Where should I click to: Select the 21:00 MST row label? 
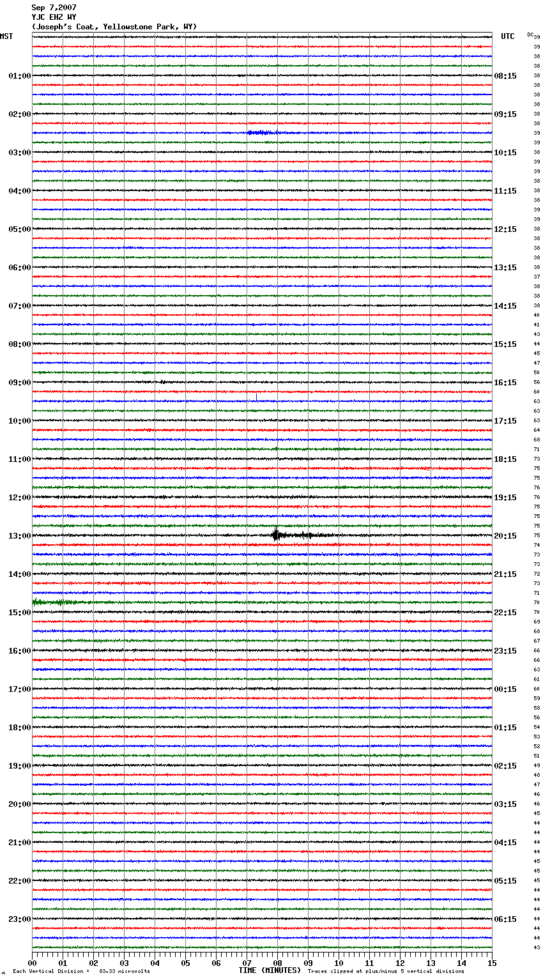pyautogui.click(x=20, y=843)
